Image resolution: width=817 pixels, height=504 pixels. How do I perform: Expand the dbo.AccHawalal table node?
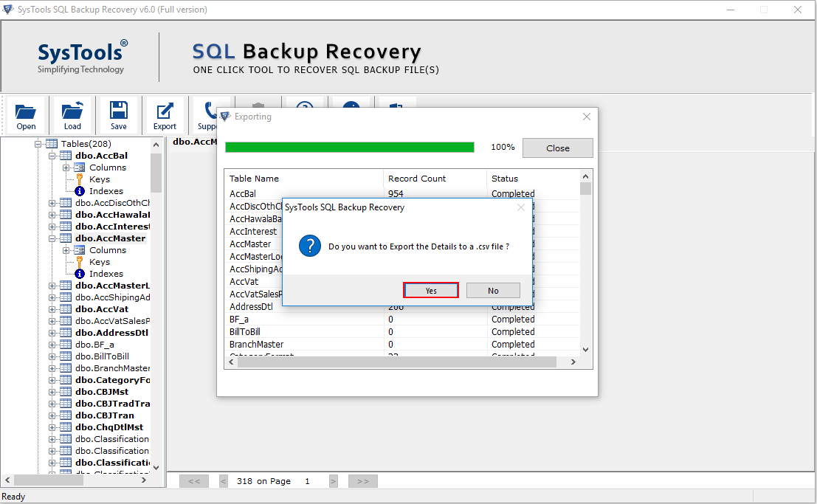pos(52,215)
